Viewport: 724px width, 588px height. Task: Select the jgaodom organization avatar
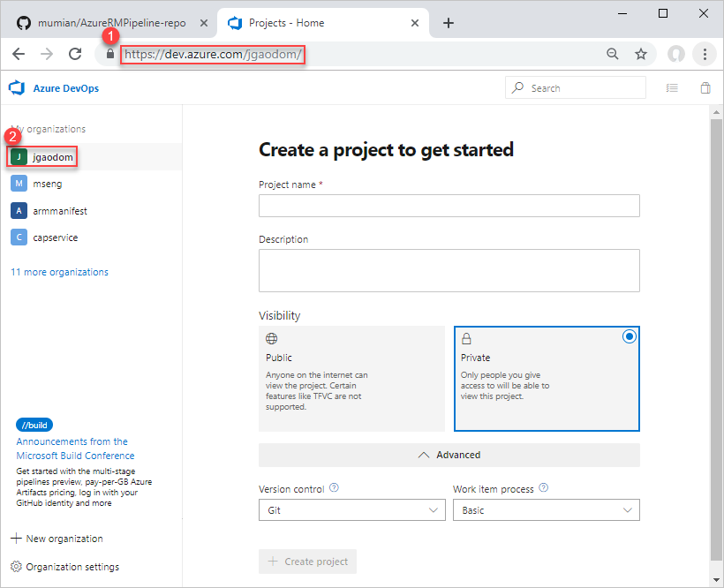pyautogui.click(x=19, y=156)
